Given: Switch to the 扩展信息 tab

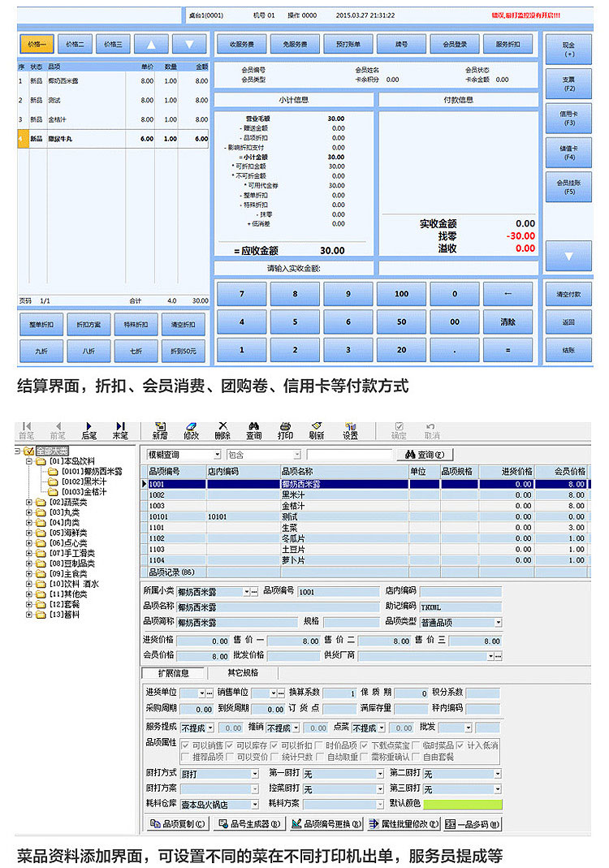Looking at the screenshot, I should tap(174, 673).
